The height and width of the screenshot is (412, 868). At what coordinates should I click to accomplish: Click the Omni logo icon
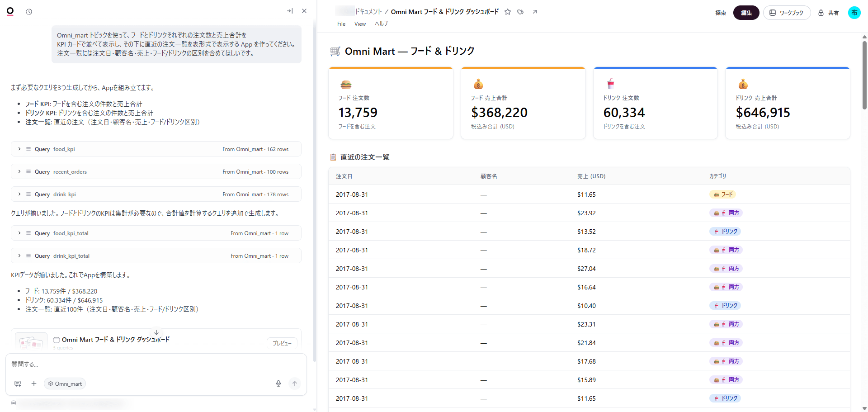10,11
